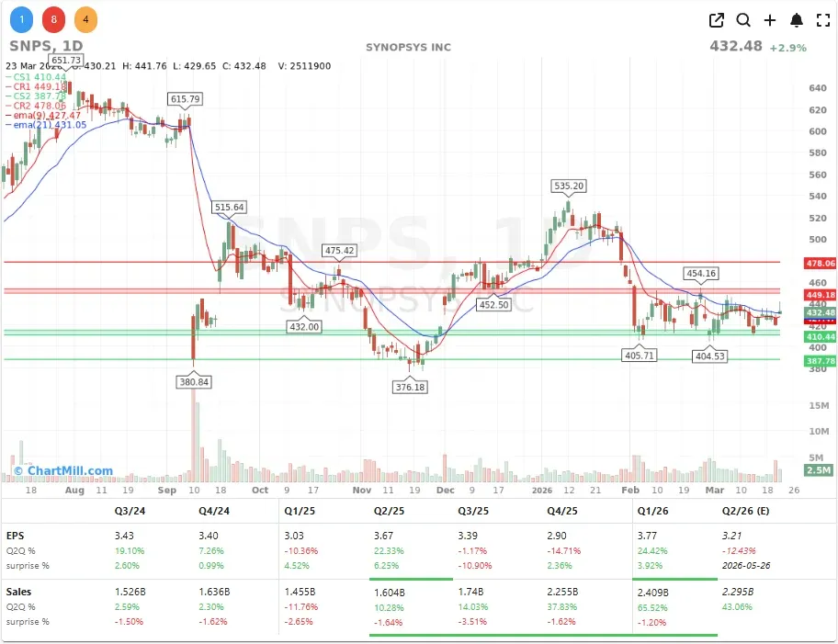Click the red "8" rating badge
The height and width of the screenshot is (644, 838).
pyautogui.click(x=53, y=18)
